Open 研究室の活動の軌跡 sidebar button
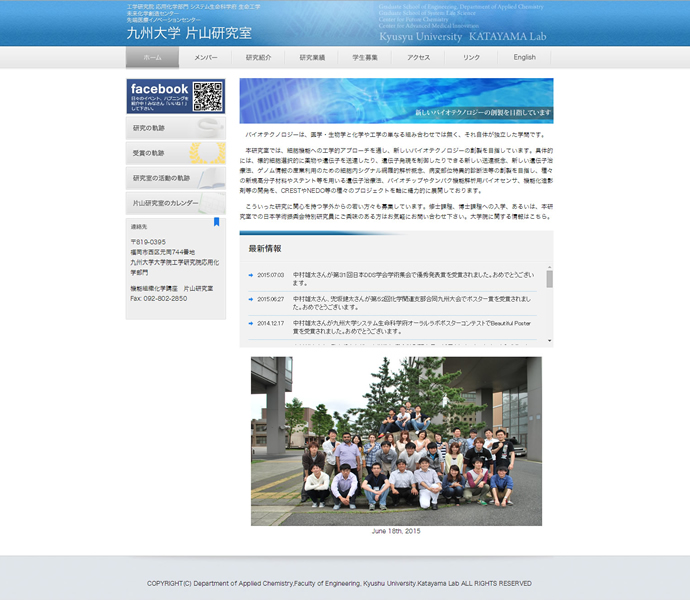This screenshot has width=690, height=600. click(176, 178)
